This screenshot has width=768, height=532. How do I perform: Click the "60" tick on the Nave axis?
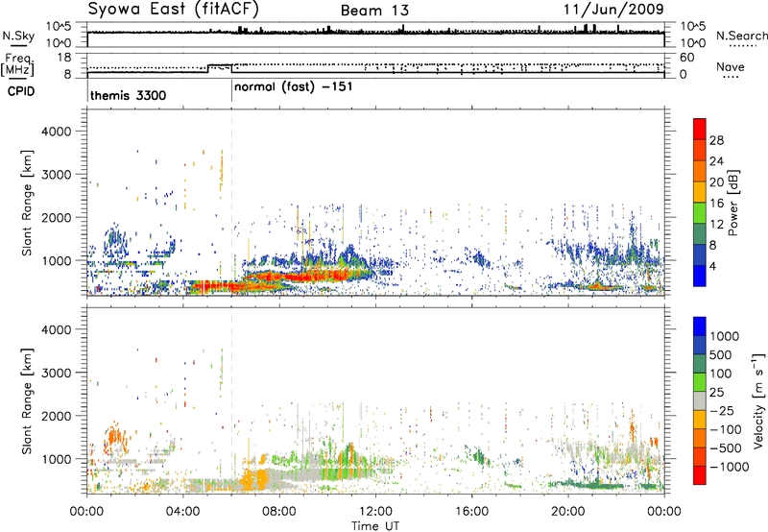pyautogui.click(x=686, y=58)
